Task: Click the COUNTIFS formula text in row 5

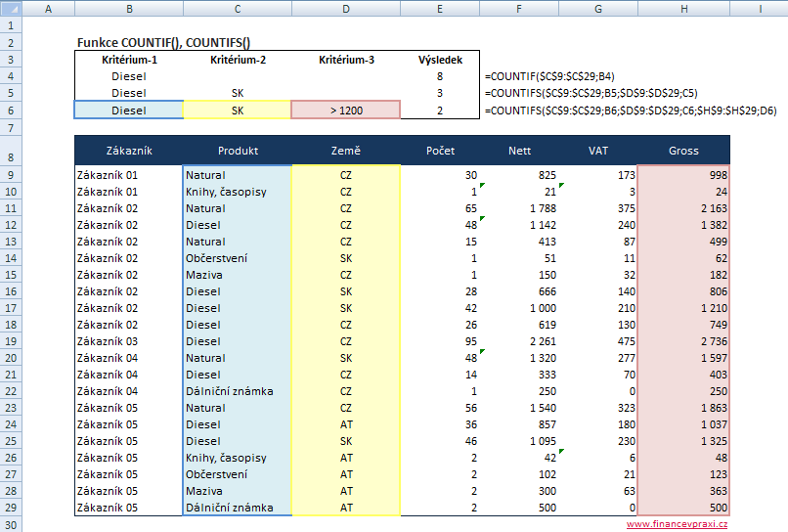Action: [x=591, y=93]
